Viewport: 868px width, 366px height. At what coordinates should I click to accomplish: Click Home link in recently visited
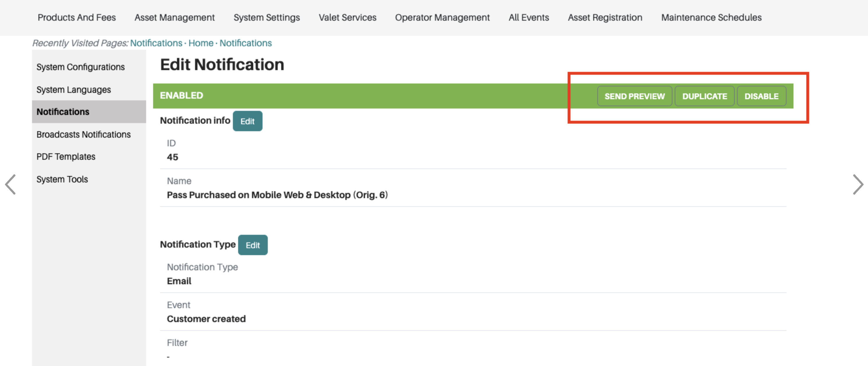(x=201, y=43)
